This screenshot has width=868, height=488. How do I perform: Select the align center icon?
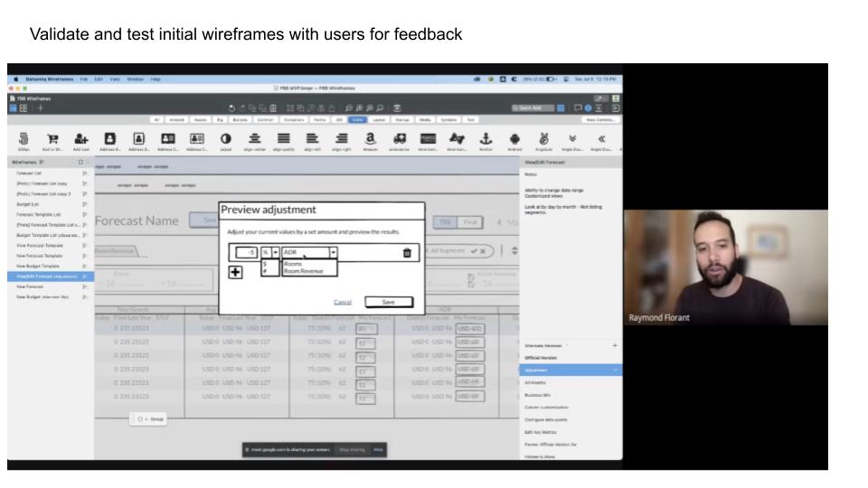(x=257, y=136)
